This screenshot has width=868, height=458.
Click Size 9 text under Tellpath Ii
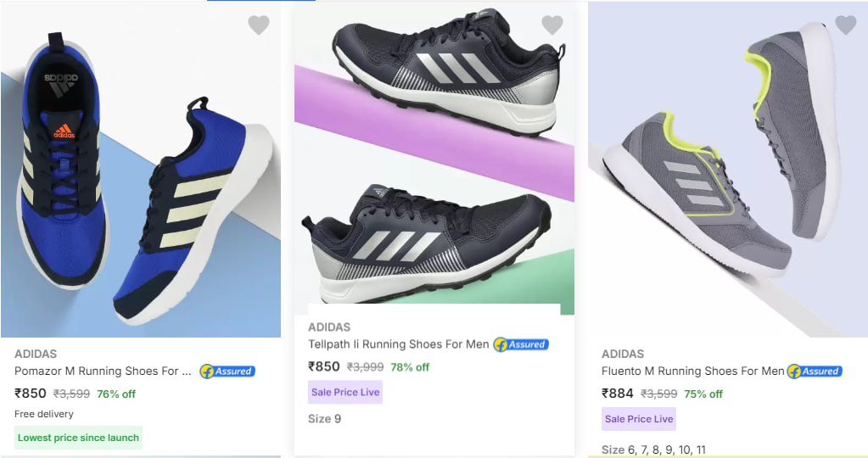click(x=324, y=419)
